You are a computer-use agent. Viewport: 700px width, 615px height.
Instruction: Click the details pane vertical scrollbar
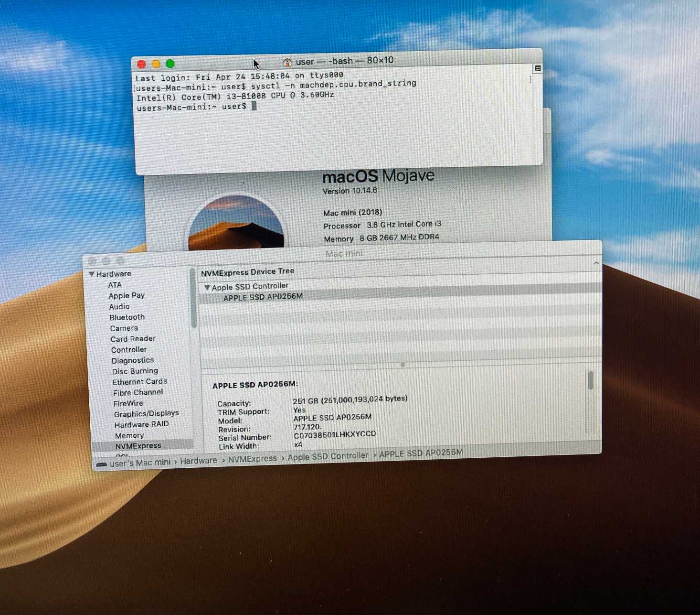[591, 381]
